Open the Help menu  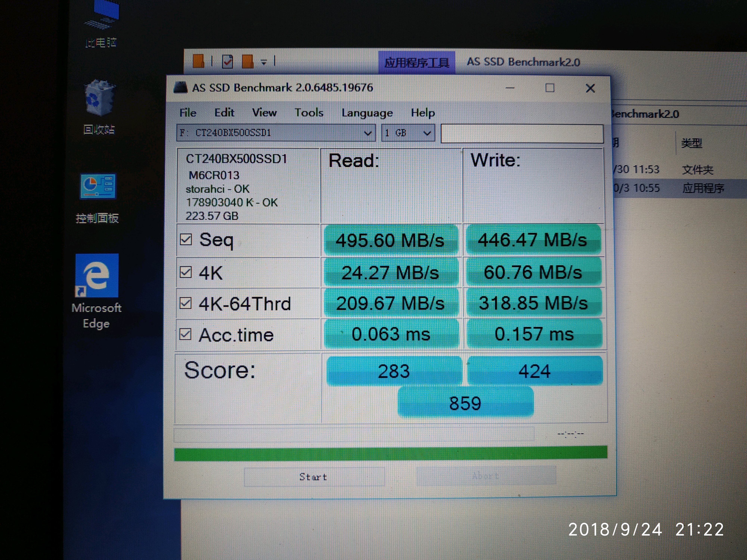[423, 113]
